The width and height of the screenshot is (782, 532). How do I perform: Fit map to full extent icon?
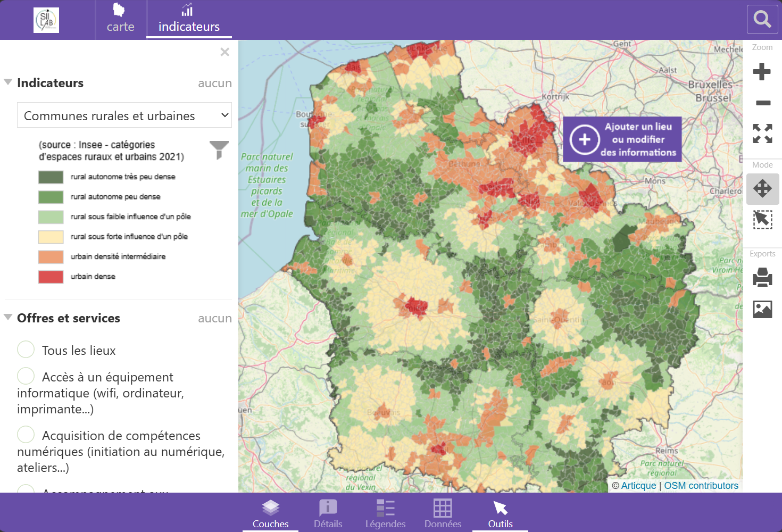pyautogui.click(x=762, y=134)
